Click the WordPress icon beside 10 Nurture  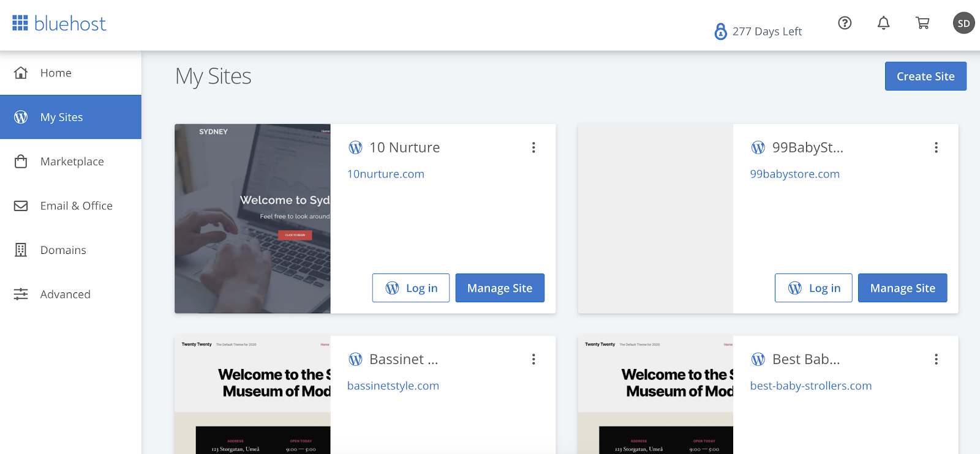[x=355, y=147]
